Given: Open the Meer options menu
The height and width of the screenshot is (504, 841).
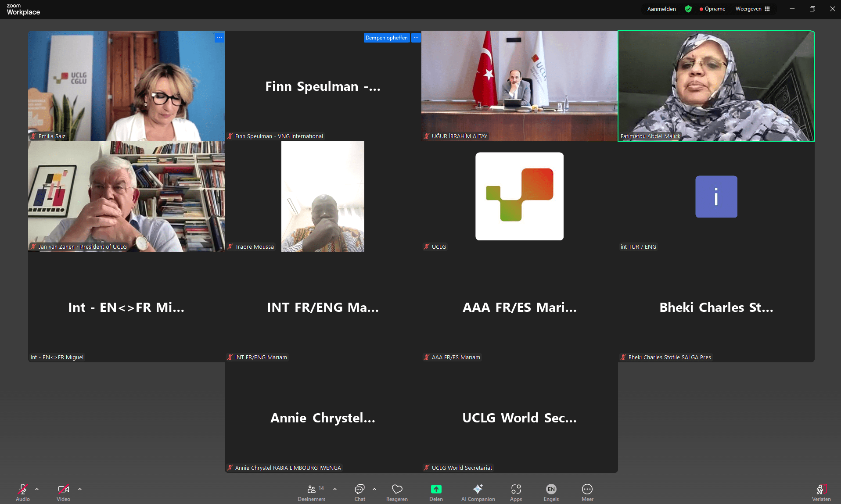Looking at the screenshot, I should pos(587,492).
